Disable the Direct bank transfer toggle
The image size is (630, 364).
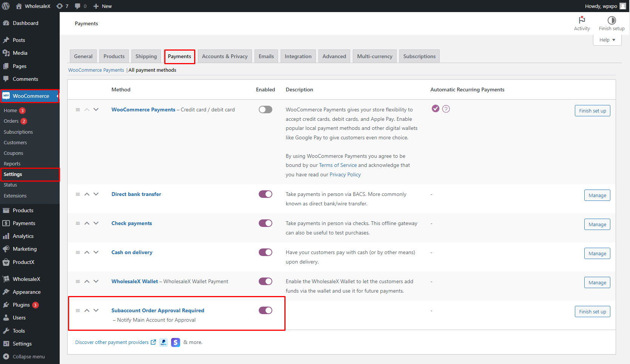(266, 194)
